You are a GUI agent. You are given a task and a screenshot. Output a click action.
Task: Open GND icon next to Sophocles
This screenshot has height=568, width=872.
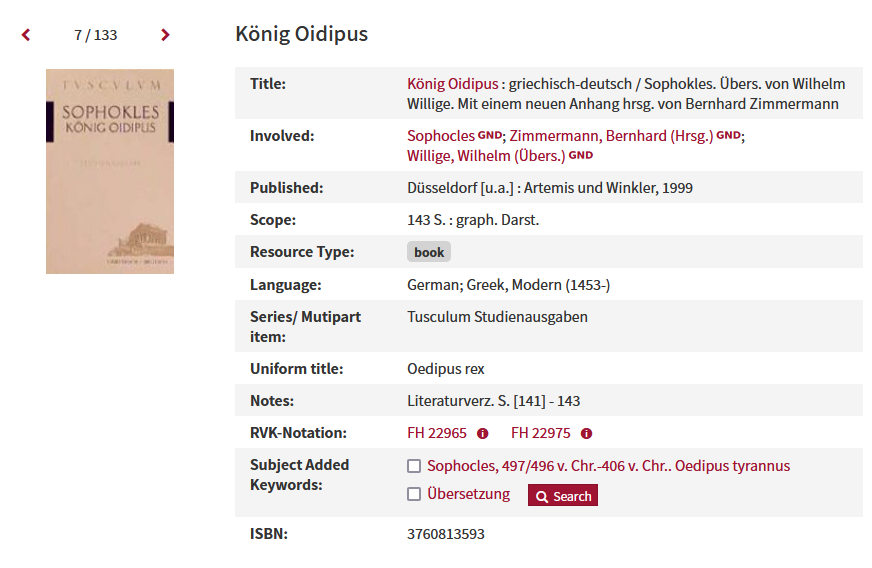click(x=489, y=135)
